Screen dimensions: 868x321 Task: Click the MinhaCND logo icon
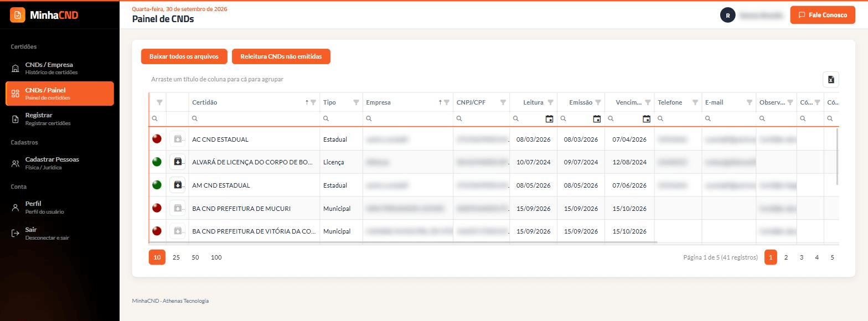click(18, 15)
